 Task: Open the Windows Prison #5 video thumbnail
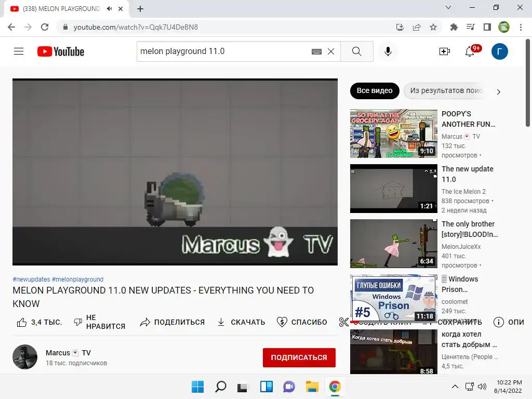tap(394, 299)
